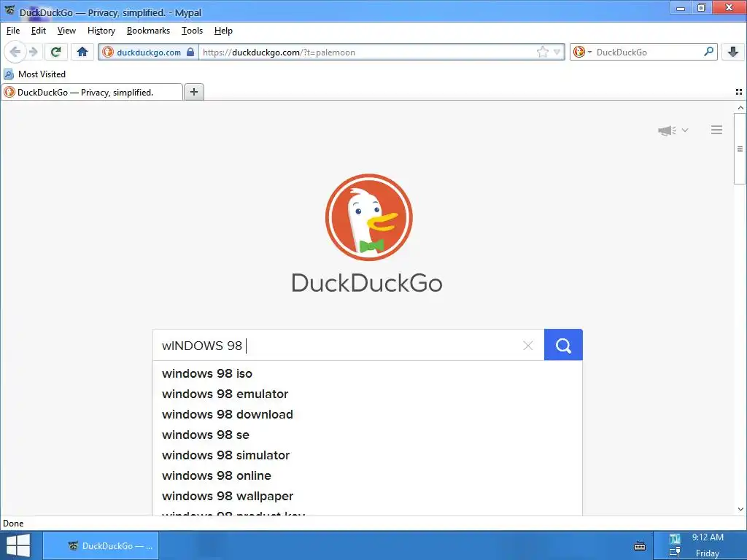Clear the search text with the X icon
The height and width of the screenshot is (560, 747).
528,345
